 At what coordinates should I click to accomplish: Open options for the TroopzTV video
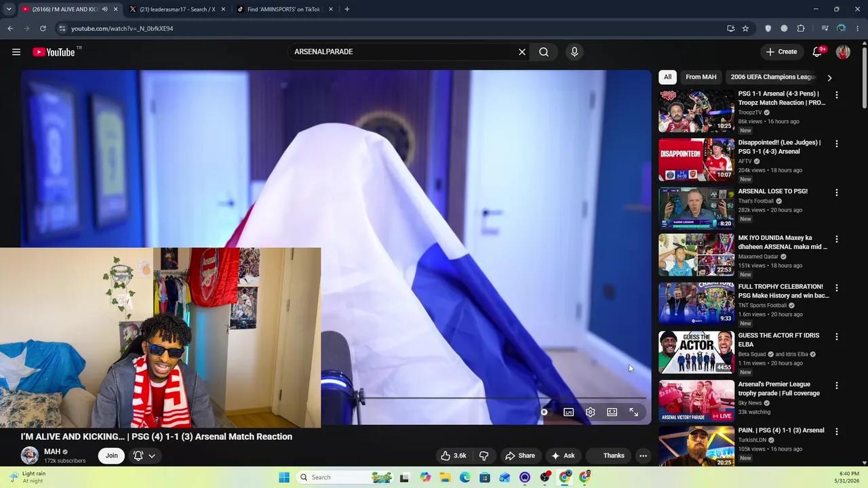tap(836, 96)
